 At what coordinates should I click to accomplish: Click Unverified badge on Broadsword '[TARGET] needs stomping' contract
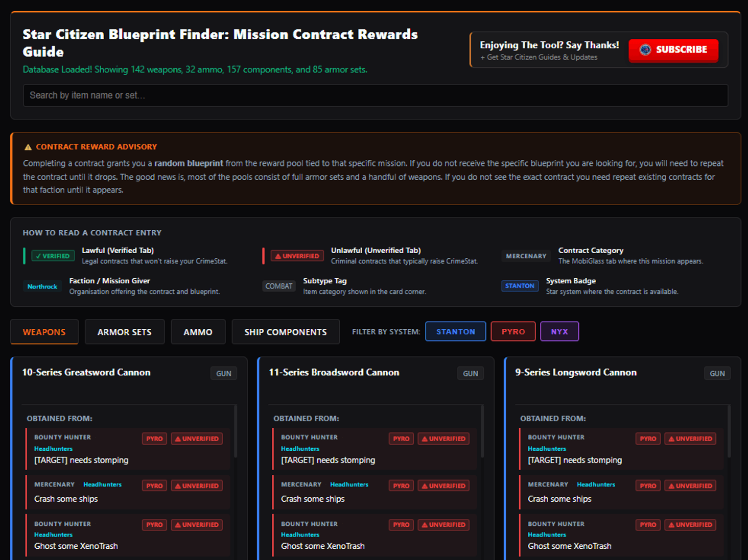tap(443, 439)
